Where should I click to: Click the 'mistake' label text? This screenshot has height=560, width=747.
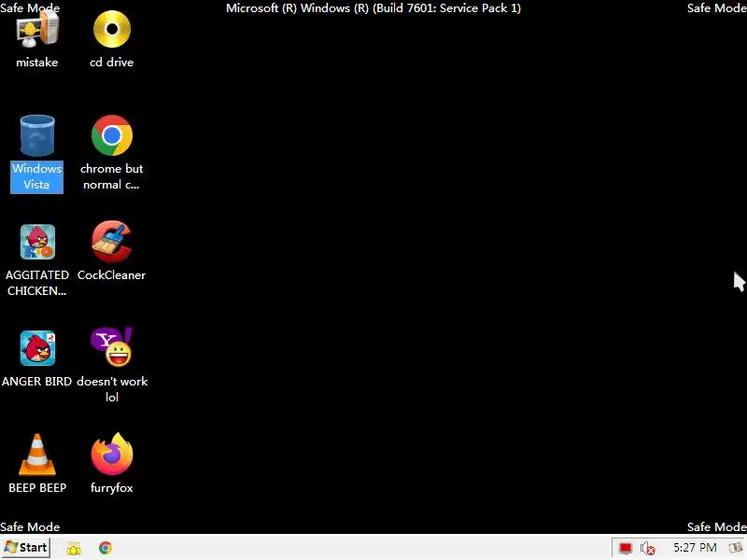pyautogui.click(x=36, y=63)
